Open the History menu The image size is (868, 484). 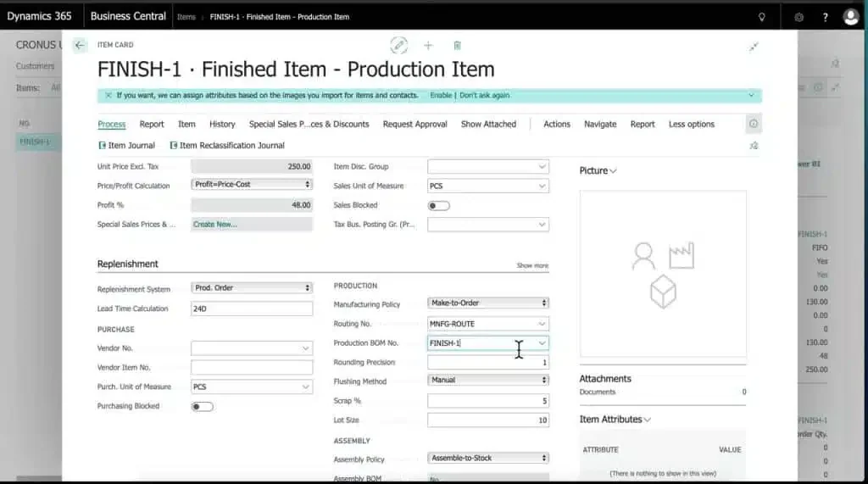[222, 124]
